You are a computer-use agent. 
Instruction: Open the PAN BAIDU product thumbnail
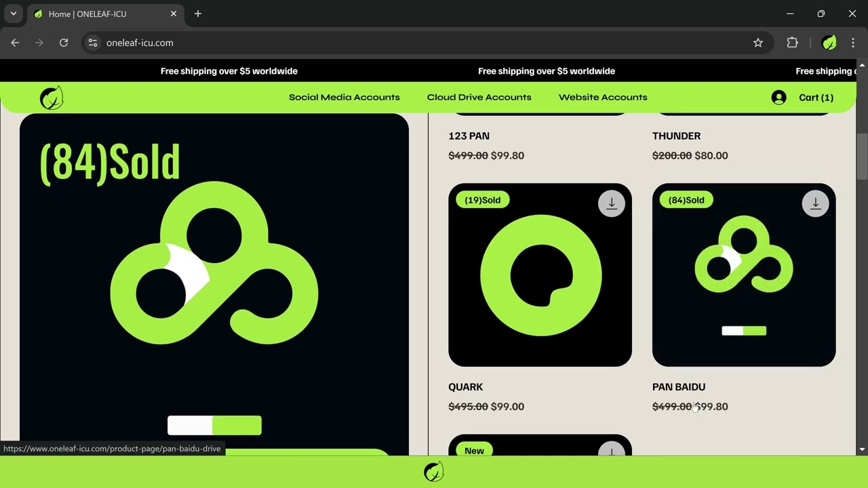pyautogui.click(x=744, y=275)
